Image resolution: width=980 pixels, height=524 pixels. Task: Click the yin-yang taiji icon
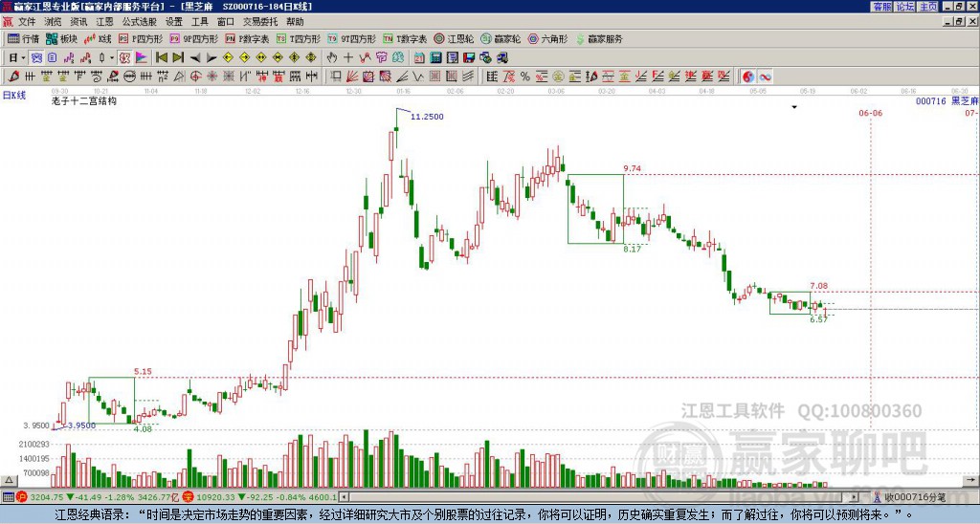coord(748,76)
